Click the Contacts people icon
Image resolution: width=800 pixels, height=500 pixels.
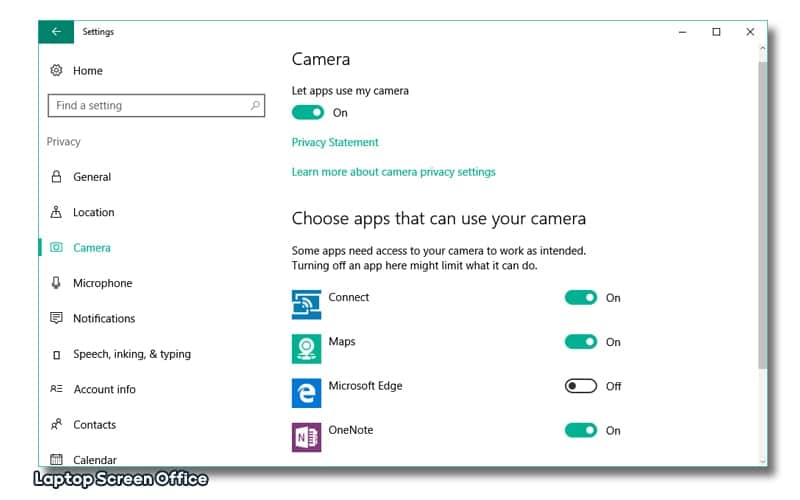[x=56, y=424]
